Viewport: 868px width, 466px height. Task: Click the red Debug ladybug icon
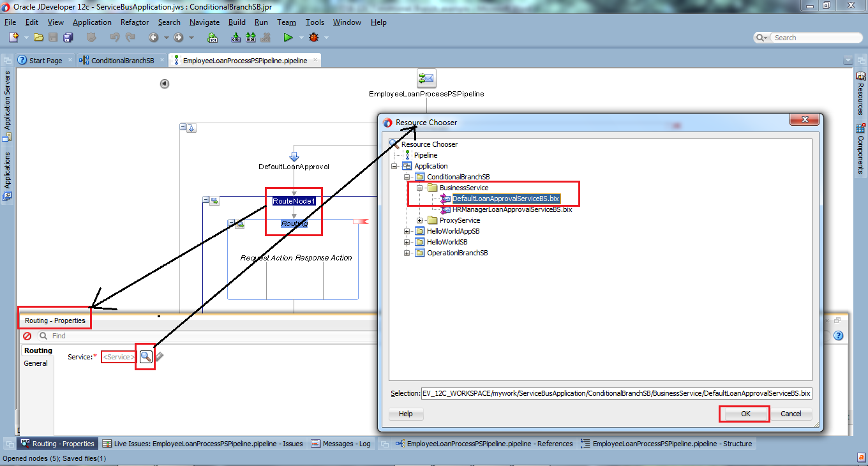(313, 38)
